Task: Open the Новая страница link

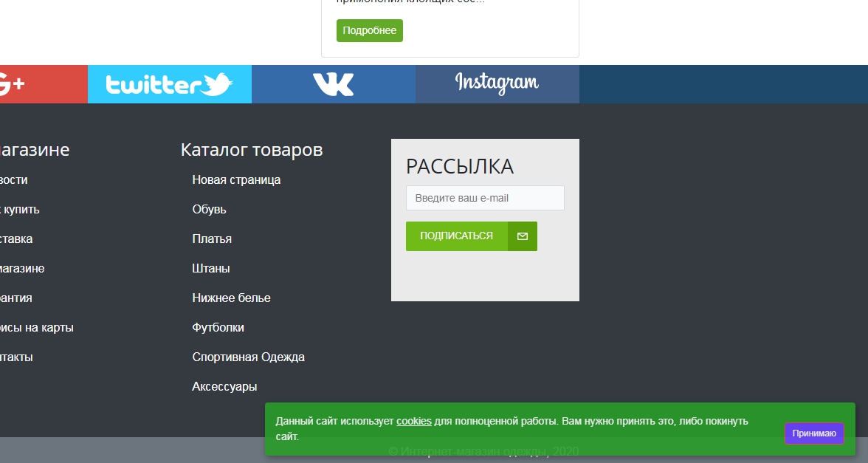Action: (x=235, y=179)
